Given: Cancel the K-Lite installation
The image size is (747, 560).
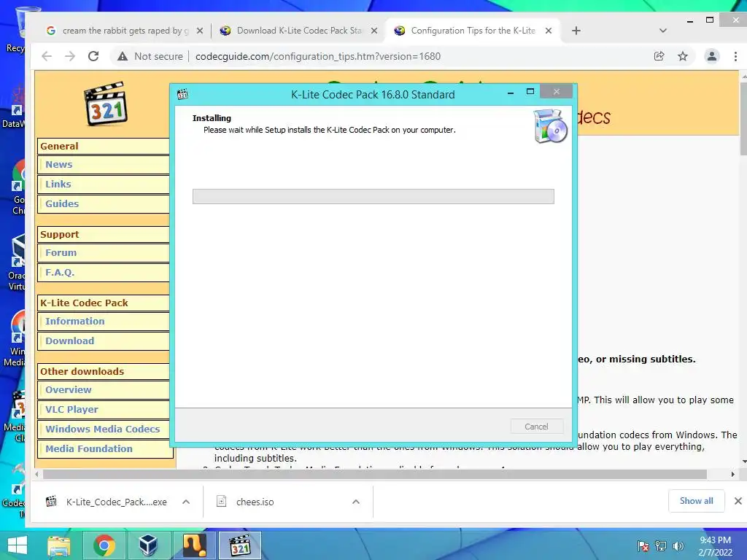Looking at the screenshot, I should click(536, 426).
